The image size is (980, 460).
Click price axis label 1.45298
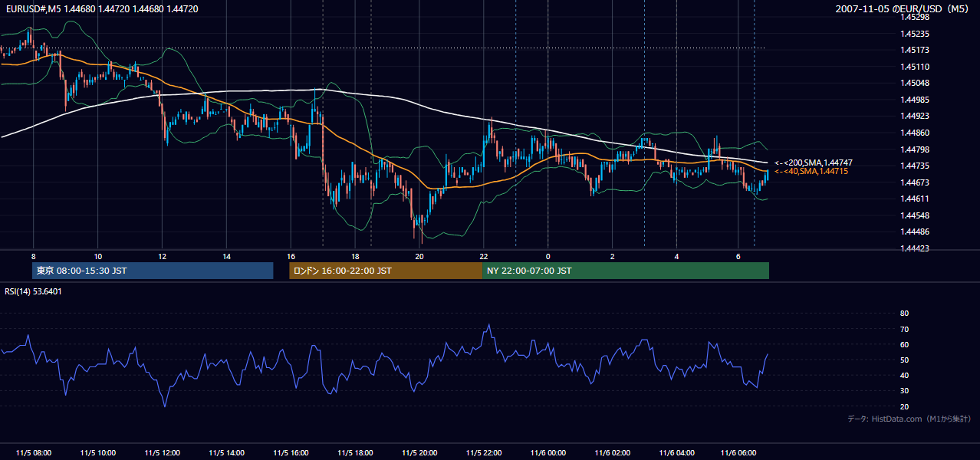[915, 18]
